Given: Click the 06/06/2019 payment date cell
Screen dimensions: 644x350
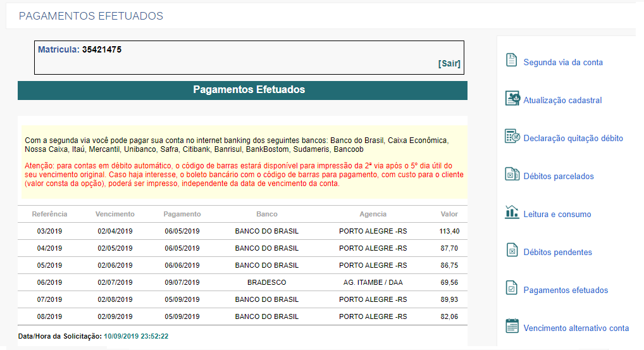Looking at the screenshot, I should point(182,265).
